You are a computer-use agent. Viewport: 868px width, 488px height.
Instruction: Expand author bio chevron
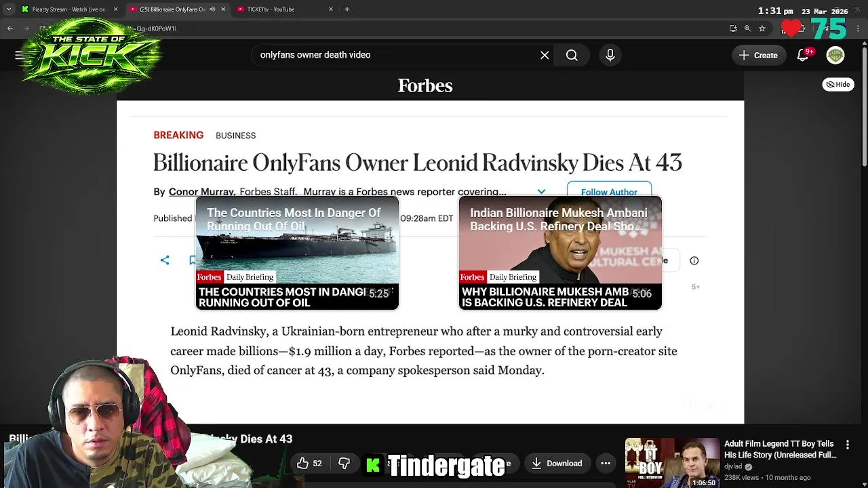pos(541,192)
